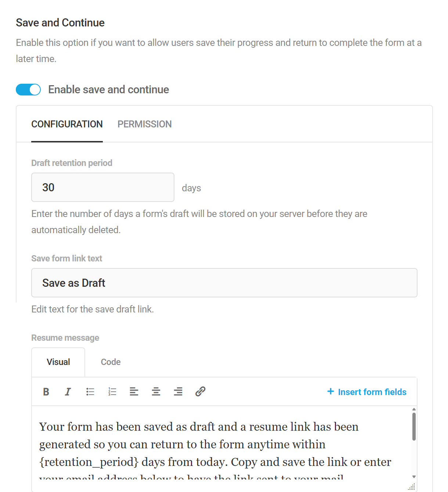
Task: Select the CONFIGURATION tab
Action: pos(67,124)
